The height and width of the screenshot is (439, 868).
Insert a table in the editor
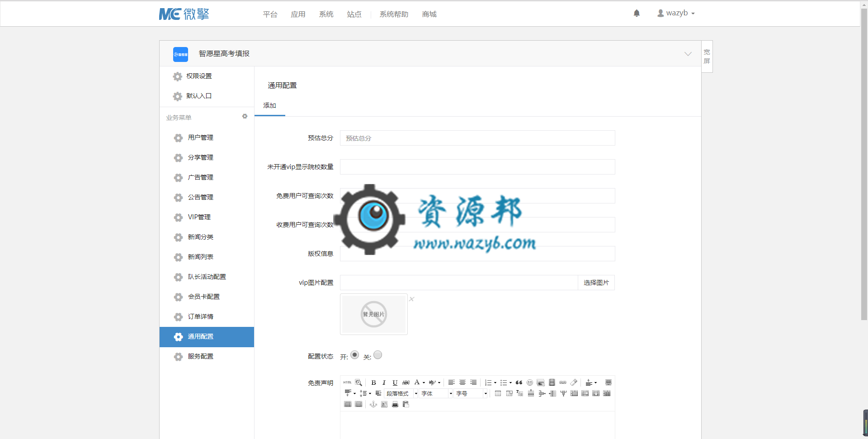pos(498,393)
